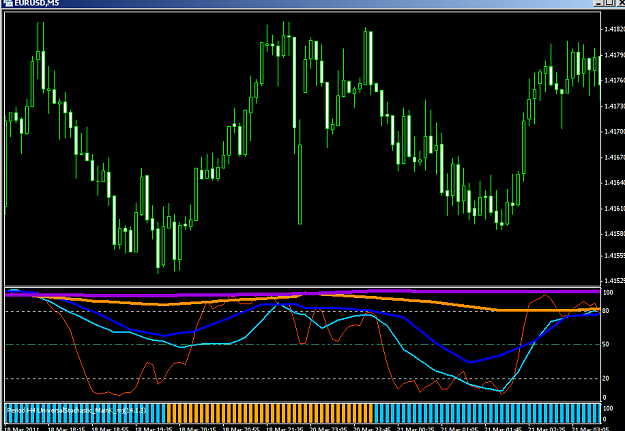Click the 18 Mar 18:15 time label

(67, 429)
